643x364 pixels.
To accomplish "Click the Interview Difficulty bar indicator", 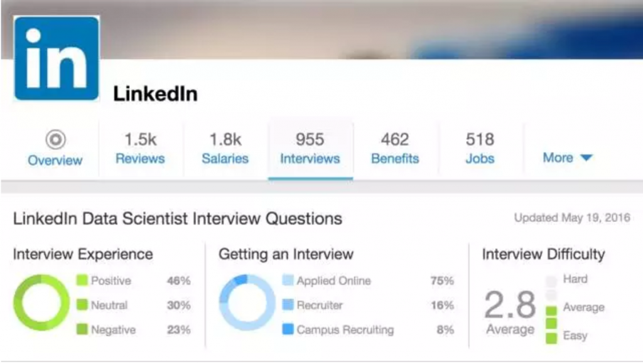I will click(x=551, y=309).
